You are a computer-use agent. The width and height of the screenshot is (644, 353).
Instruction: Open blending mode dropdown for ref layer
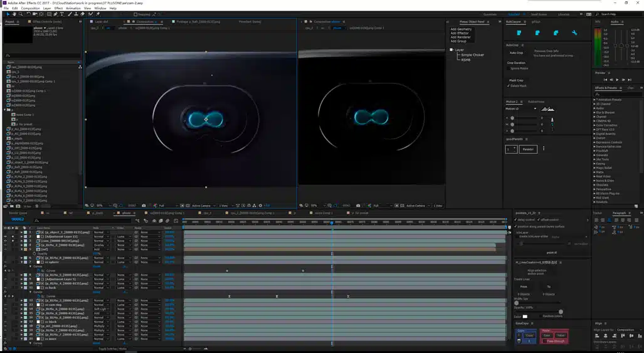coord(100,249)
